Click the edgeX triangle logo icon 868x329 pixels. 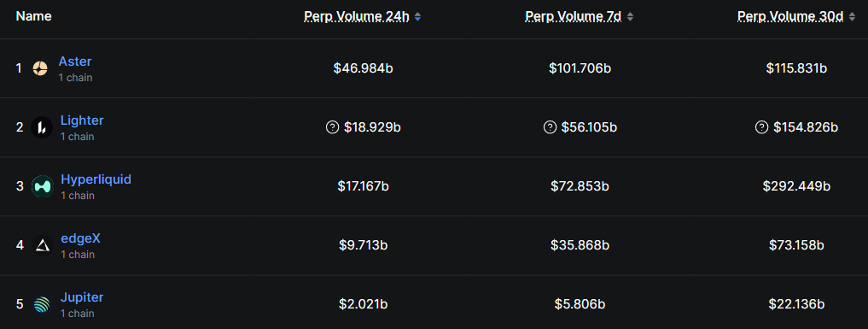tap(43, 245)
